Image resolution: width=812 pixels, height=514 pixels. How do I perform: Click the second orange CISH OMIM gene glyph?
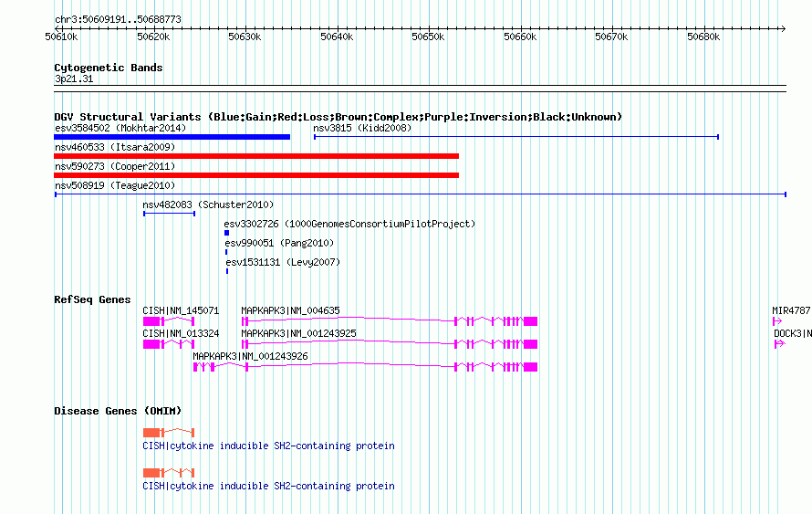click(169, 473)
